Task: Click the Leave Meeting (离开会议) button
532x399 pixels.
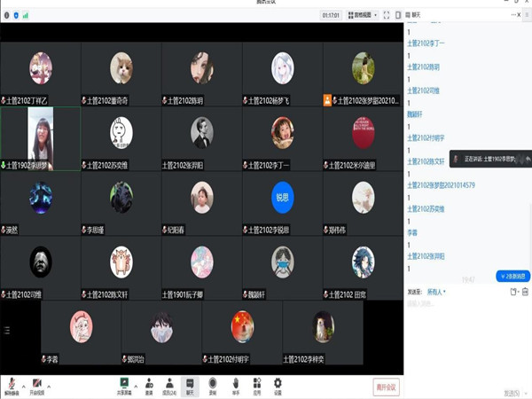Action: [386, 386]
